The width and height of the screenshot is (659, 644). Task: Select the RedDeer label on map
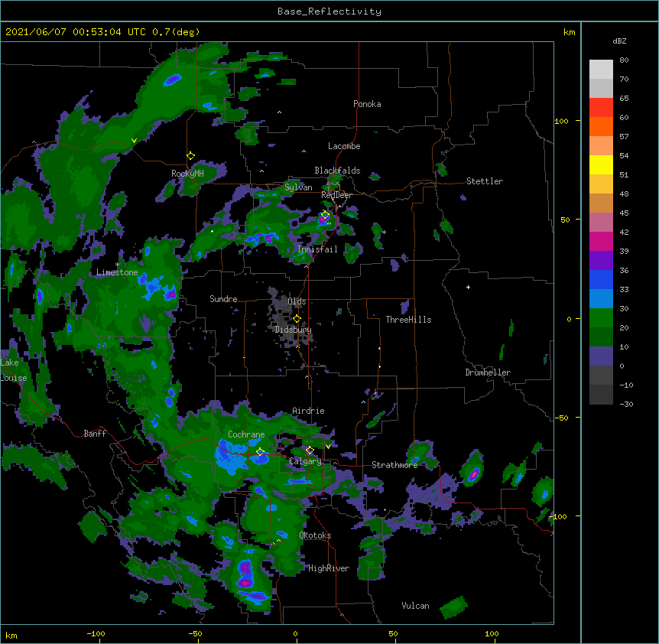pos(336,195)
